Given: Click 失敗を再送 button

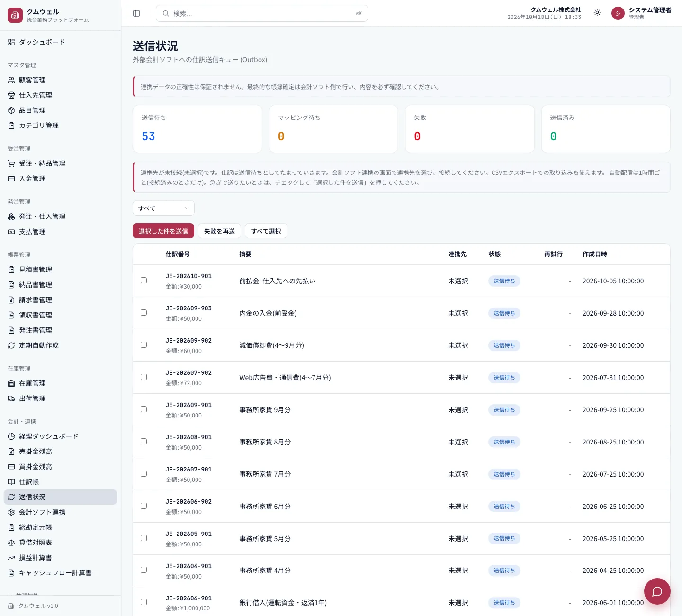Looking at the screenshot, I should coord(220,231).
